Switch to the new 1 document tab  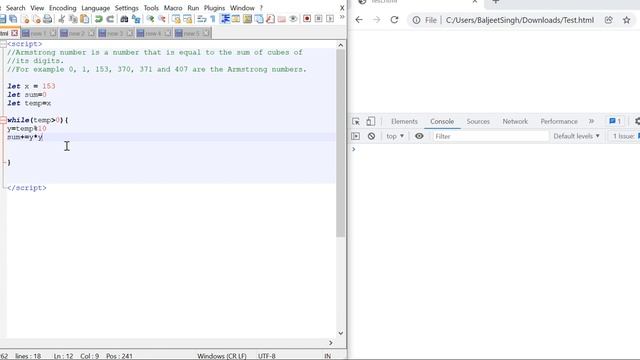pyautogui.click(x=39, y=33)
